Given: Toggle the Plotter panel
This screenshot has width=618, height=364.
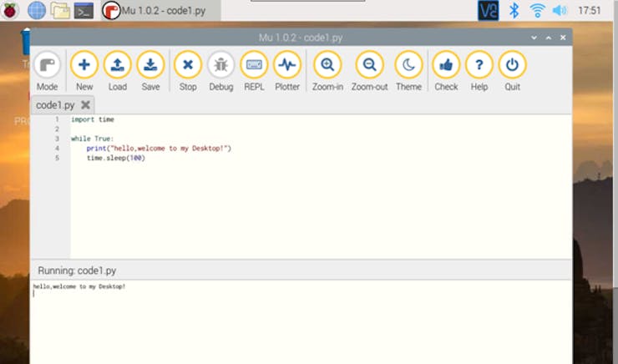Looking at the screenshot, I should pyautogui.click(x=287, y=65).
